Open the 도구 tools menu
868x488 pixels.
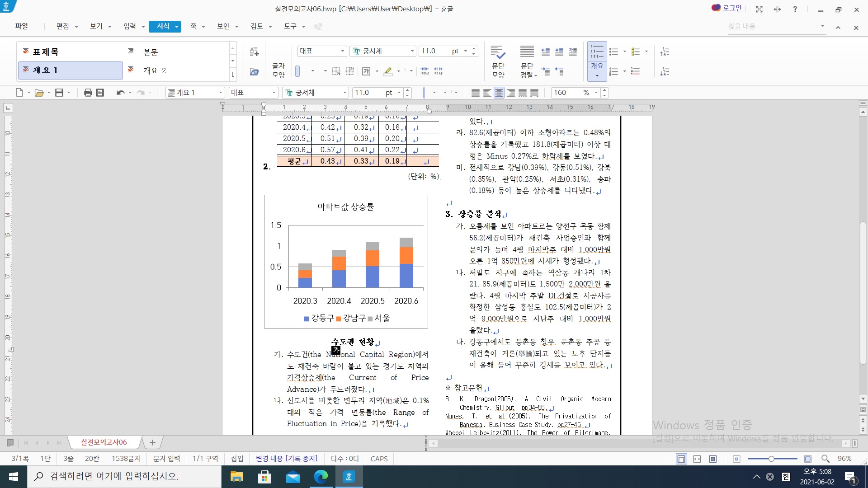pos(290,26)
